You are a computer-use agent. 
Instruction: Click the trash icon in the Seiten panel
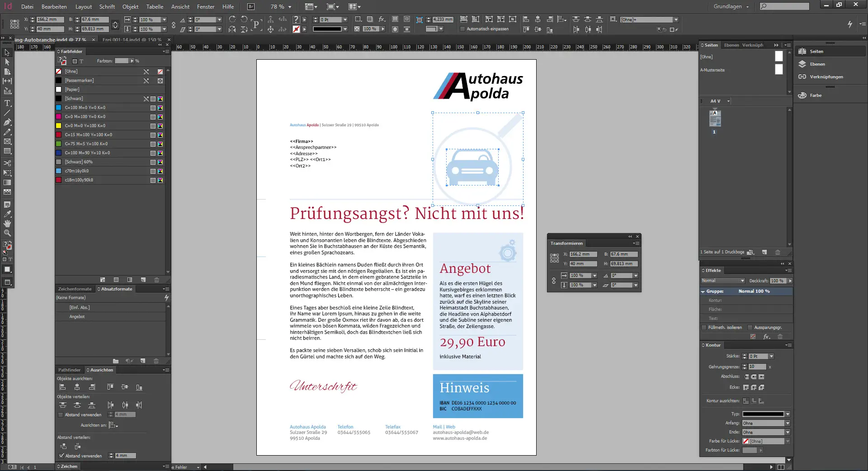click(778, 252)
